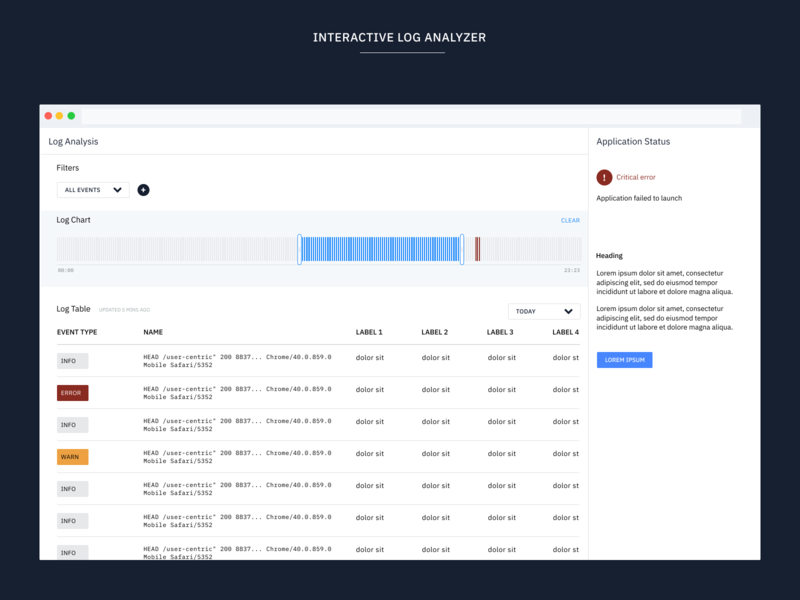
Task: Click the EVENT TYPE column header
Action: 77,332
